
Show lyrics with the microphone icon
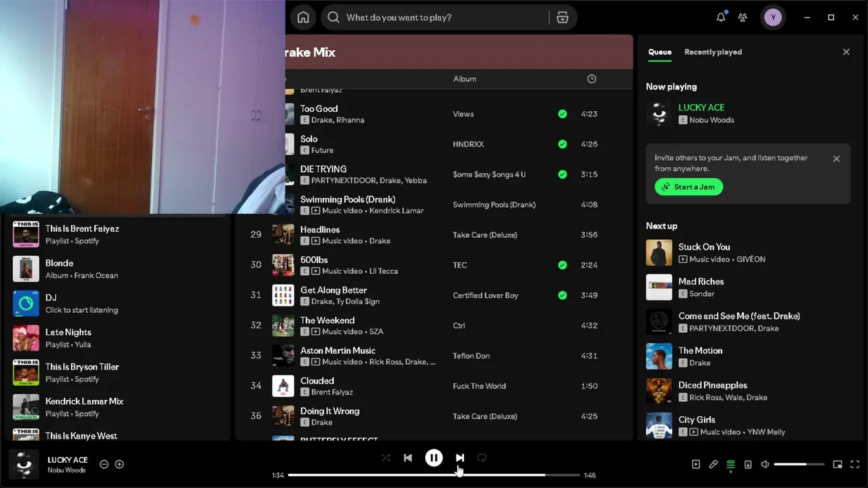tap(713, 464)
